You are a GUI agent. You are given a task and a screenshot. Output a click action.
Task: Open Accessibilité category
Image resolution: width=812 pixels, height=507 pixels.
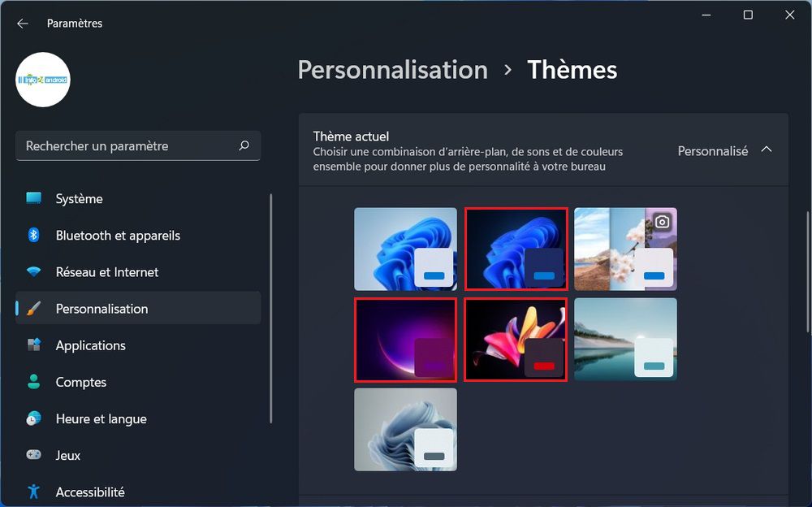[138, 492]
